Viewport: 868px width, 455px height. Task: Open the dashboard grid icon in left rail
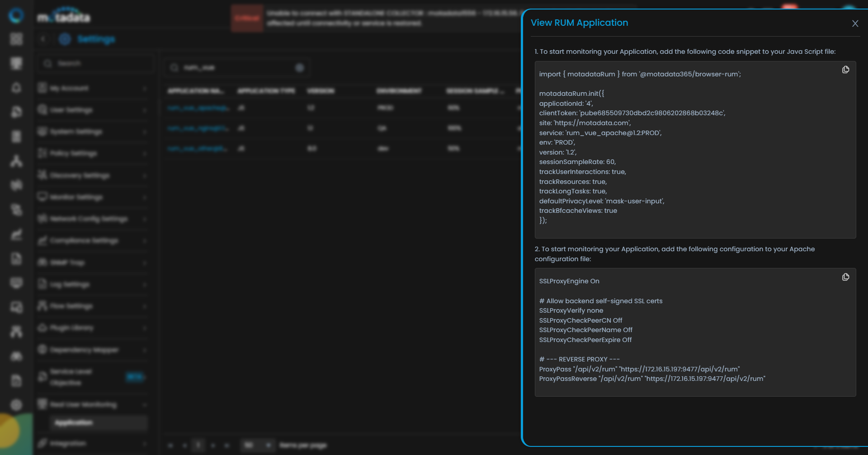pos(16,39)
